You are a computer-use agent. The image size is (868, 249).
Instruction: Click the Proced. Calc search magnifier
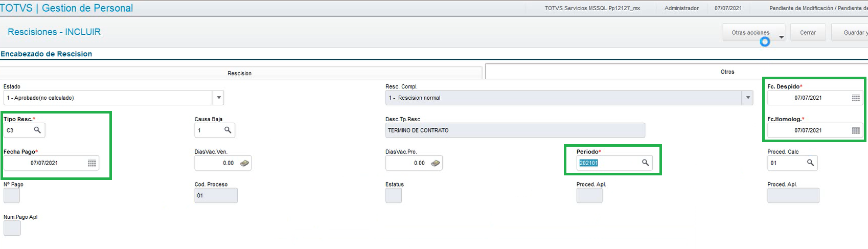[810, 163]
